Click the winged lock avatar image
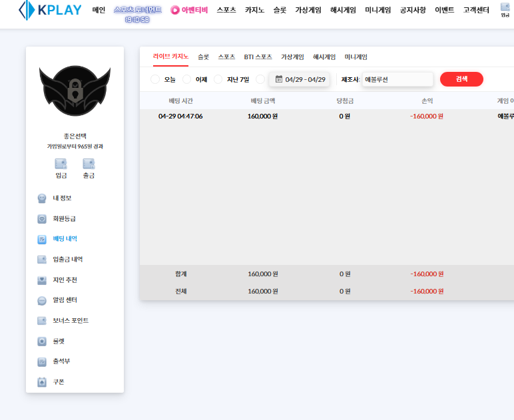The width and height of the screenshot is (514, 420). click(75, 91)
